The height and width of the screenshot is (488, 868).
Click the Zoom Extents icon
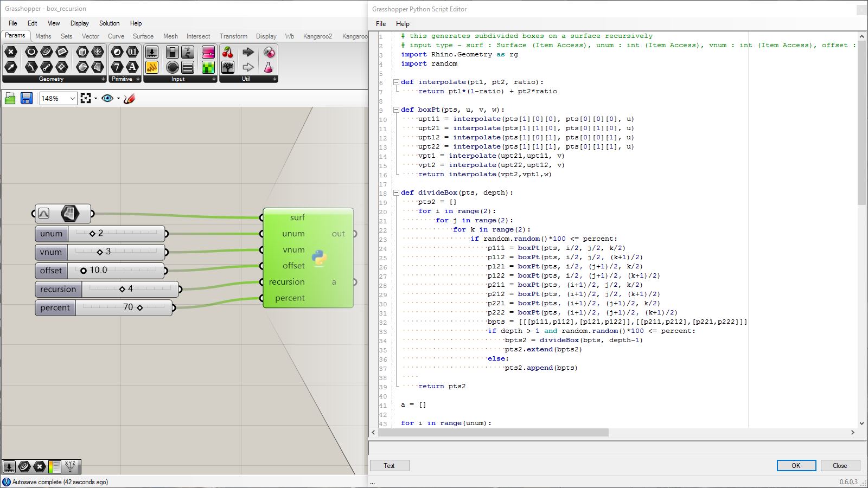86,98
